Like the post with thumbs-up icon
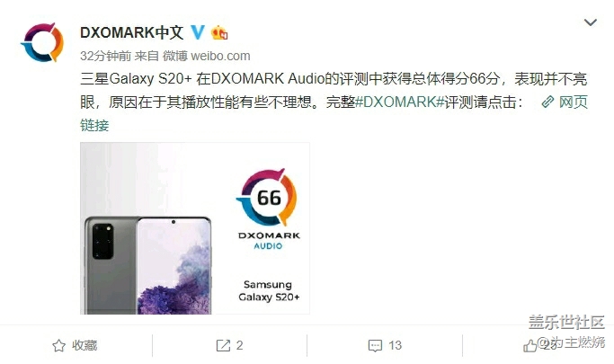Screen dimensions: 614x364 click(530, 346)
